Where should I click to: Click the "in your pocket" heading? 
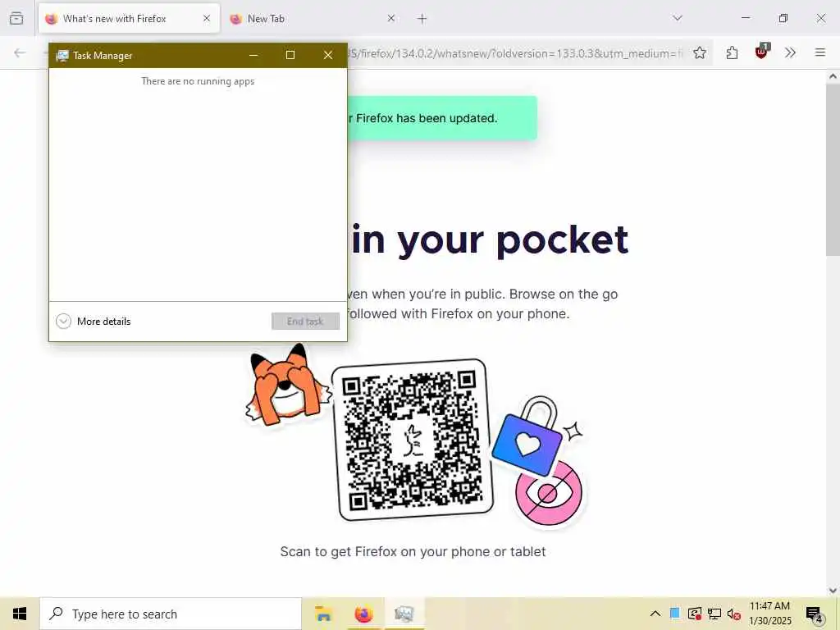click(491, 240)
